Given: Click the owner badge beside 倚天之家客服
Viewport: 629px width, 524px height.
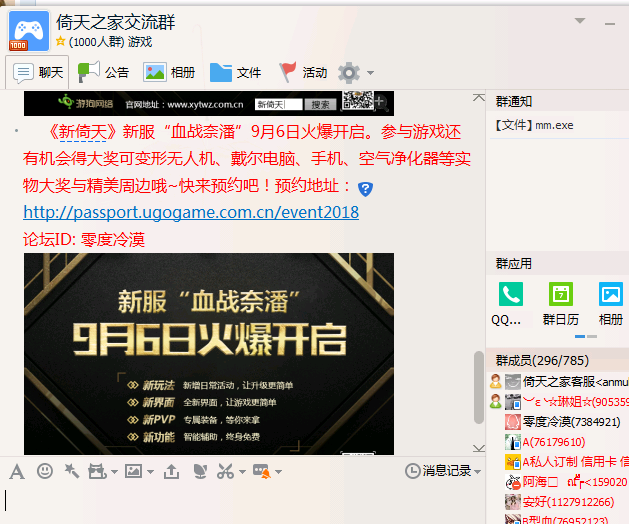Looking at the screenshot, I should point(496,381).
